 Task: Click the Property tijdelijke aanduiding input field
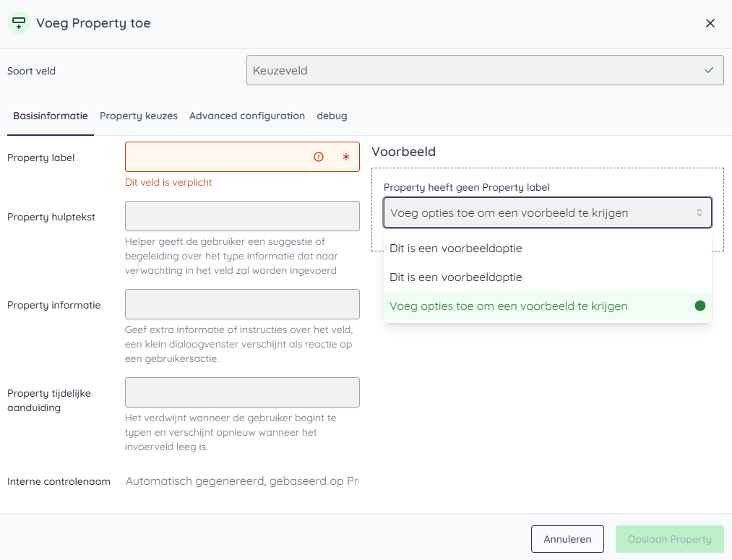tap(242, 392)
